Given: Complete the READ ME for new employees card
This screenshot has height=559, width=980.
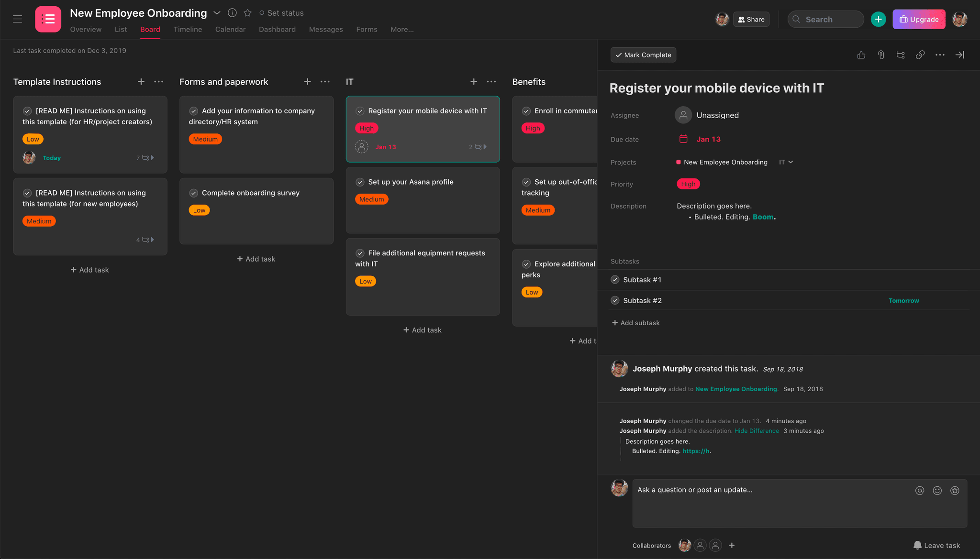Looking at the screenshot, I should point(27,193).
